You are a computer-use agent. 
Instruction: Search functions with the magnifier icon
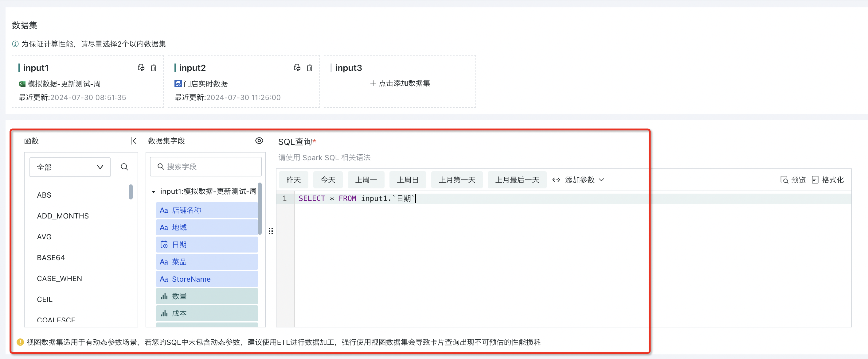click(x=124, y=167)
